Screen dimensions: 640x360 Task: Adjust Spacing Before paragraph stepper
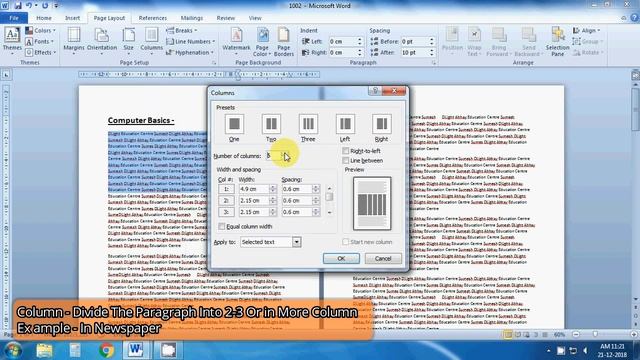click(x=431, y=42)
